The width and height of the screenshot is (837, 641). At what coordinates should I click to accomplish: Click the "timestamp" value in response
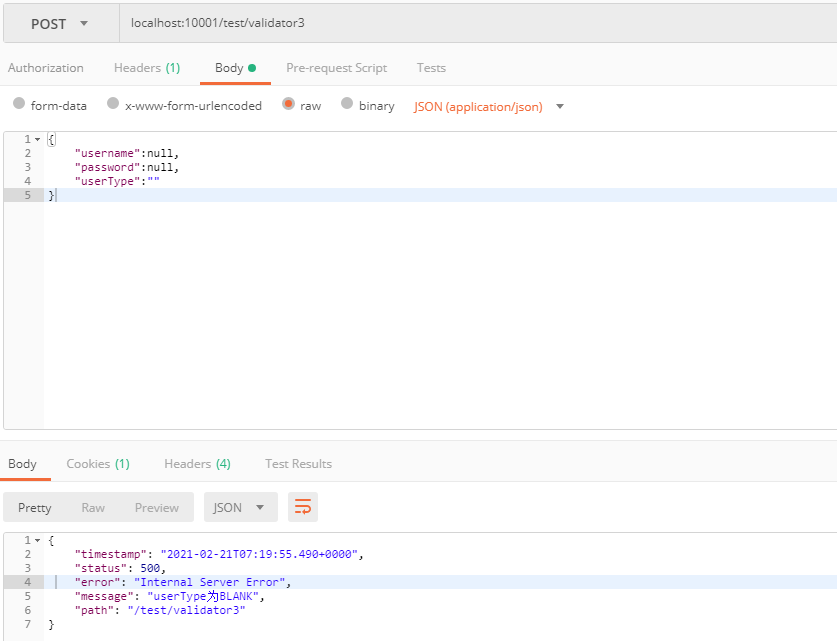pyautogui.click(x=259, y=554)
